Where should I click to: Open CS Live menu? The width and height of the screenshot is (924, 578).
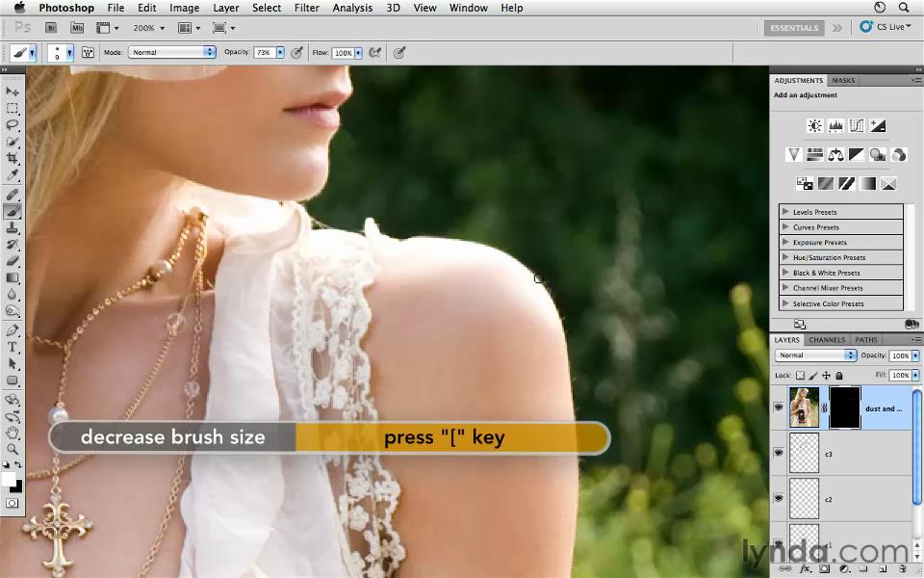(x=885, y=27)
